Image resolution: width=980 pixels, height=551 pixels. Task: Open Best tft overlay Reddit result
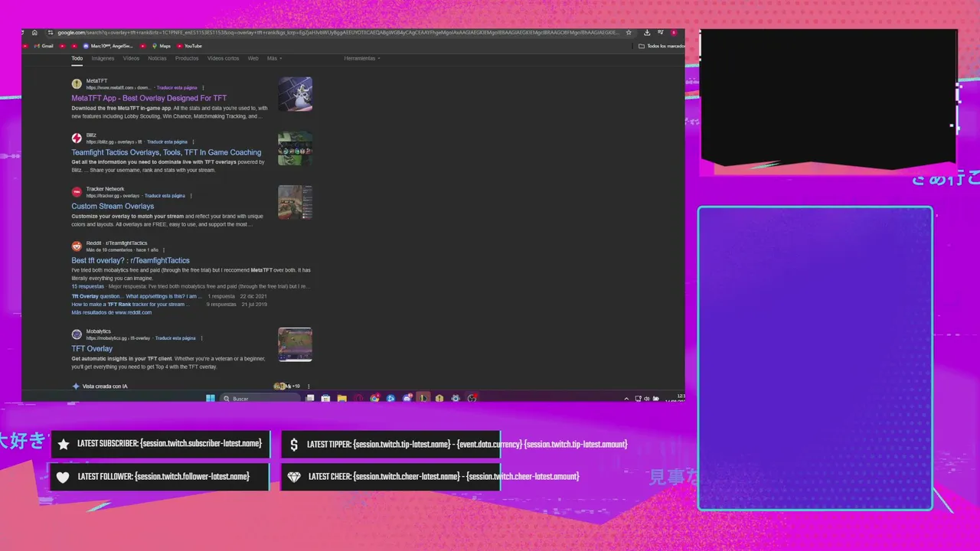coord(130,260)
